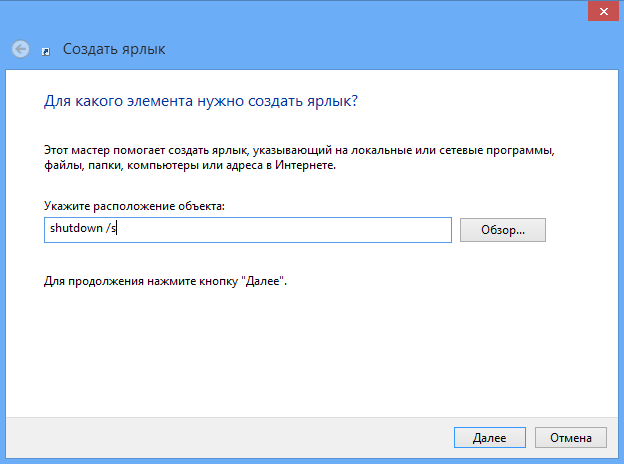Click into the object location input field
624x464 pixels.
248,230
